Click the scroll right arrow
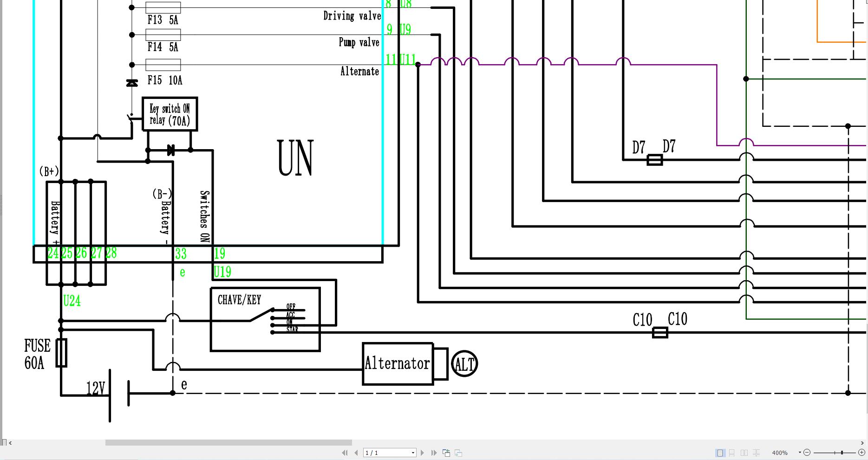Viewport: 868px width, 460px height. pyautogui.click(x=862, y=443)
